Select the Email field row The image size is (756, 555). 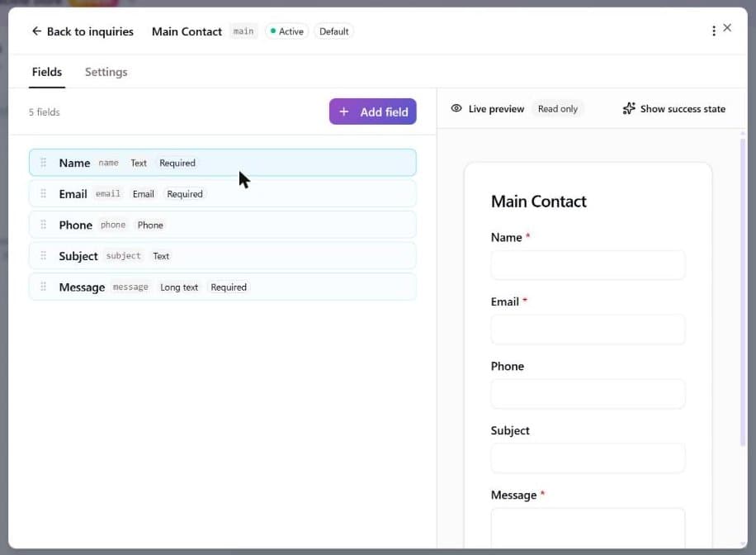[222, 193]
